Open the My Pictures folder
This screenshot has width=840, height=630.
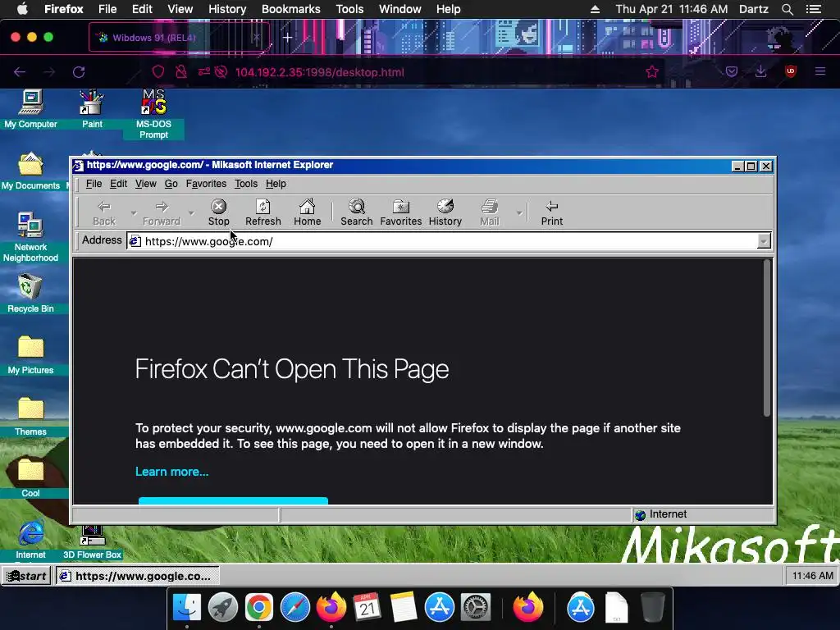[x=30, y=354]
